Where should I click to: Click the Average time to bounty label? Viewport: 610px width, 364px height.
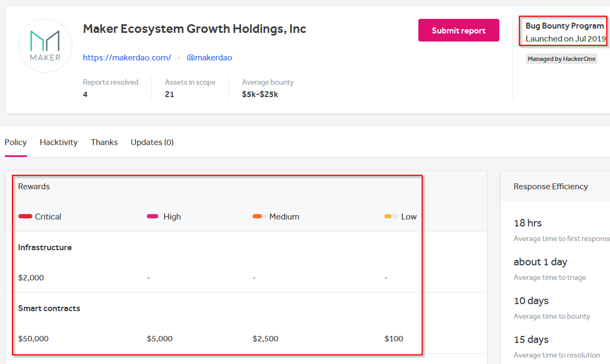[x=552, y=316]
